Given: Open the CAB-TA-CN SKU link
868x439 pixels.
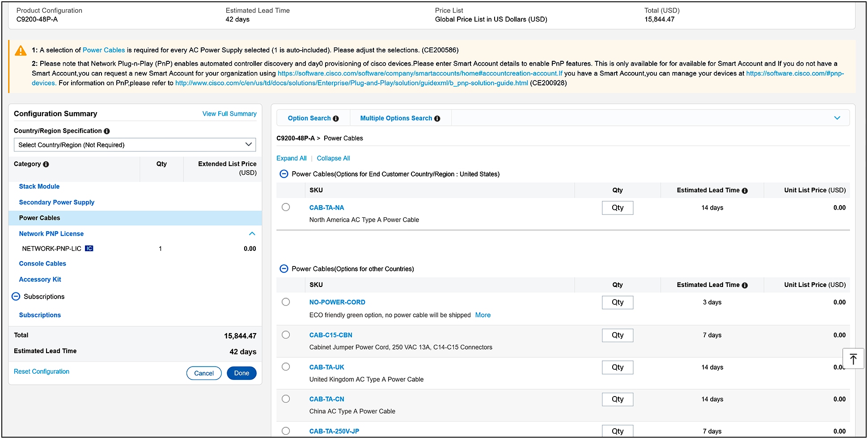Looking at the screenshot, I should tap(327, 399).
